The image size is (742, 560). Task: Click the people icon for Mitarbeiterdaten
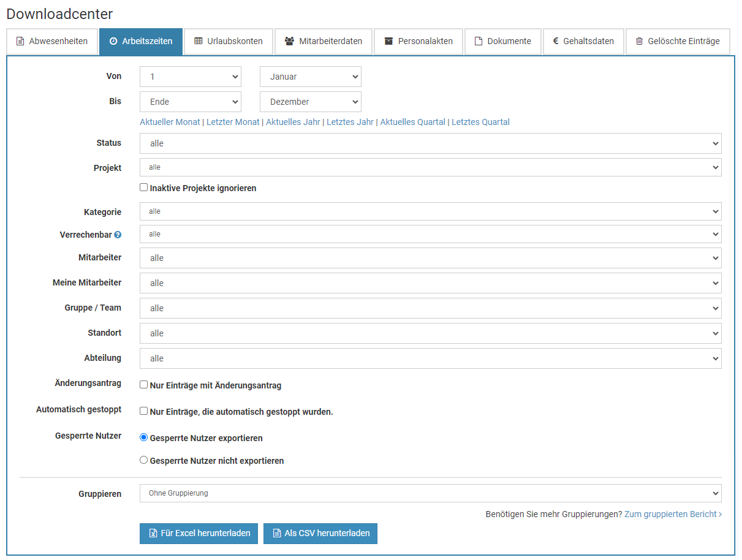[x=289, y=42]
